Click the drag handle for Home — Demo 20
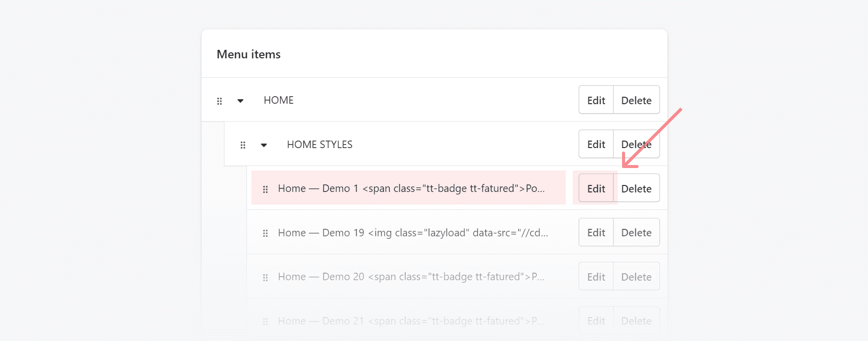 coord(265,278)
